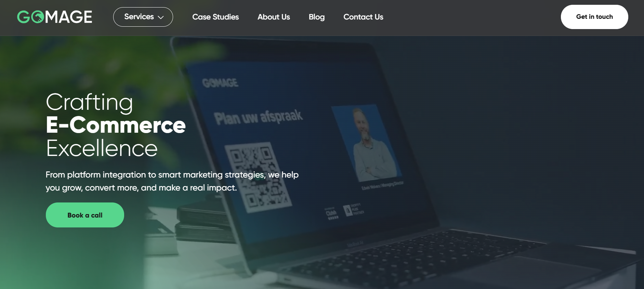Click the hero description paragraph

click(172, 181)
